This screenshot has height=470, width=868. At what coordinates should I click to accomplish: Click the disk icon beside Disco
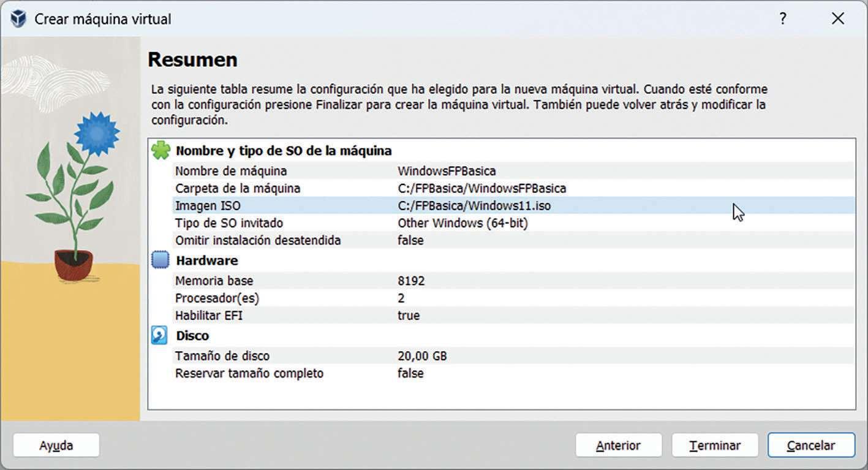[159, 336]
